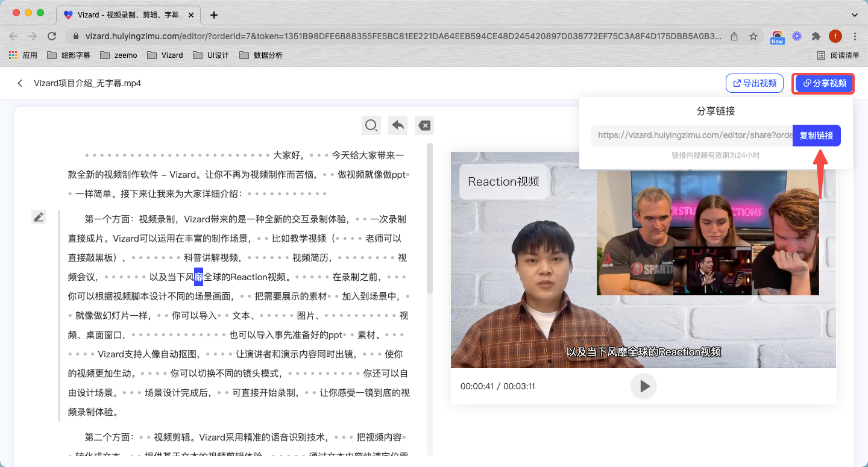This screenshot has height=467, width=868.
Task: Open the share page icon in address bar
Action: 734,36
